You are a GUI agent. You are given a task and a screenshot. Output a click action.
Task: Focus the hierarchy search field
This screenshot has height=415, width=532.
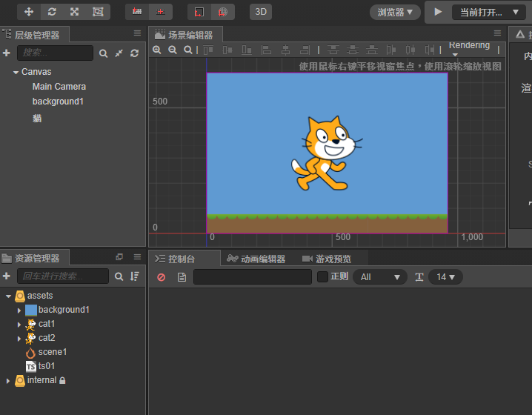pyautogui.click(x=55, y=53)
